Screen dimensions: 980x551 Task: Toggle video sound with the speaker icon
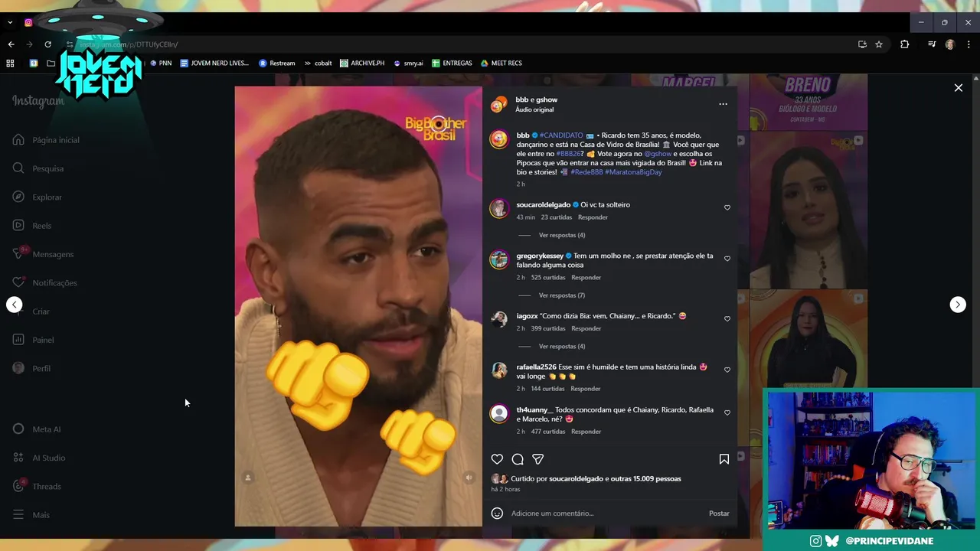pos(469,478)
